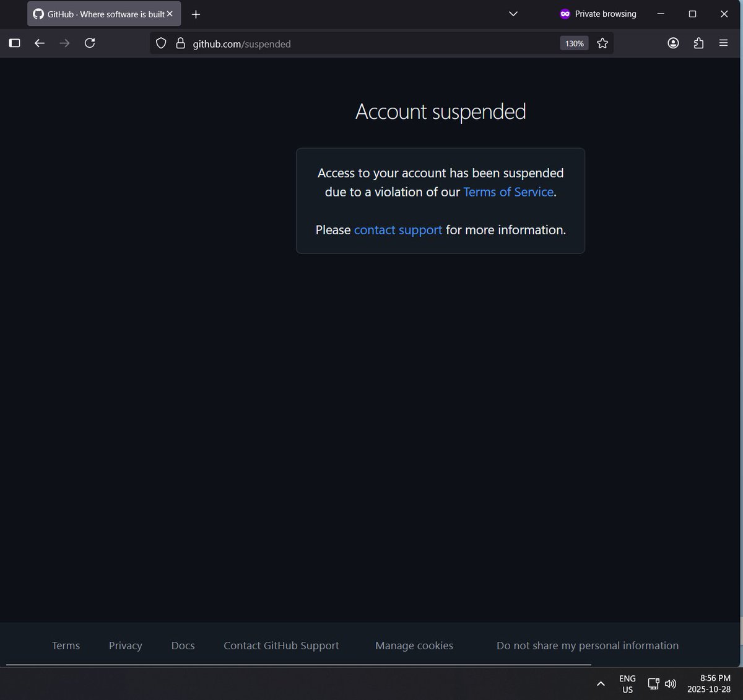The image size is (743, 700).
Task: Click Contact GitHub Support footer link
Action: (281, 645)
